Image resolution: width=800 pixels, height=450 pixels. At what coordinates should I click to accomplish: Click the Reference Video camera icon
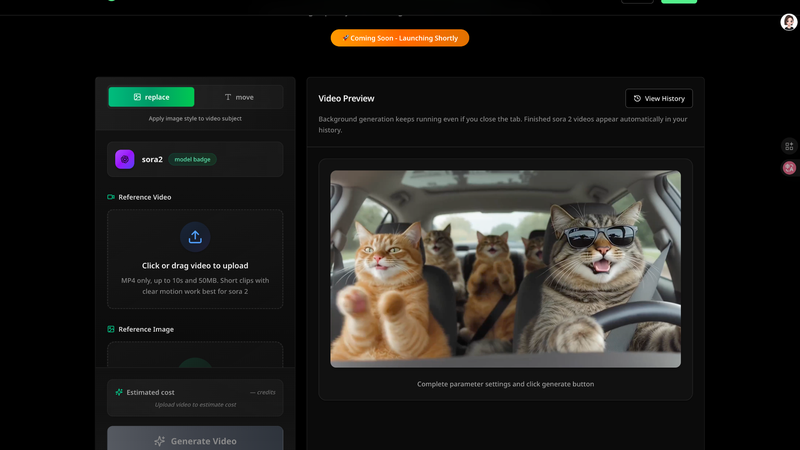[111, 197]
